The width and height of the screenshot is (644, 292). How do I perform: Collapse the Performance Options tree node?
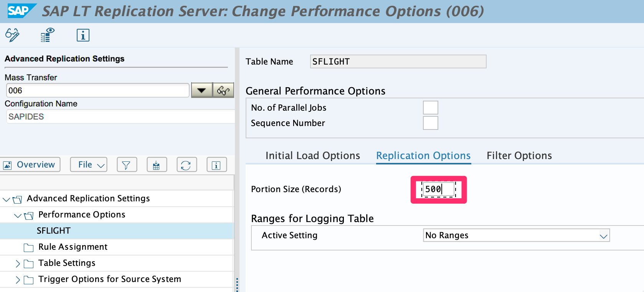tap(17, 215)
